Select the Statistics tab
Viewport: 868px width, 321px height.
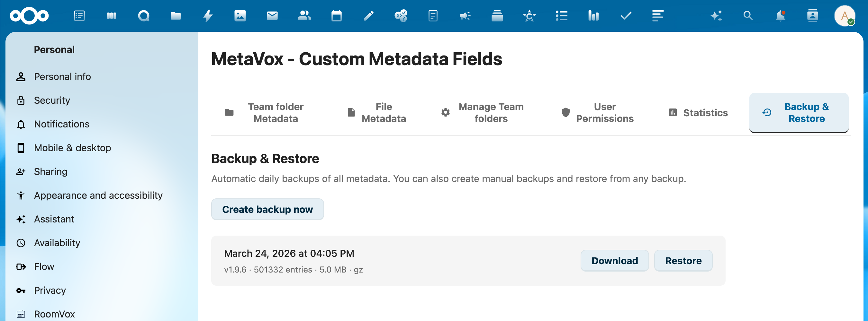coord(698,113)
